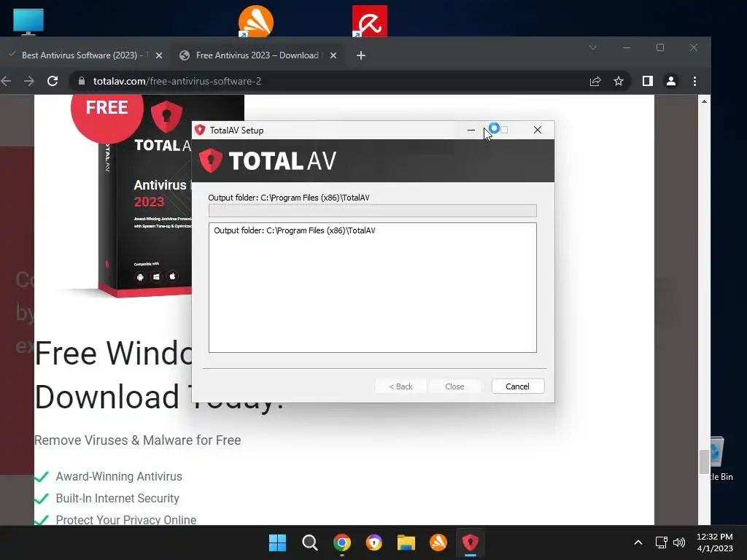Click the totalav.com address bar
The width and height of the screenshot is (747, 560).
350,82
